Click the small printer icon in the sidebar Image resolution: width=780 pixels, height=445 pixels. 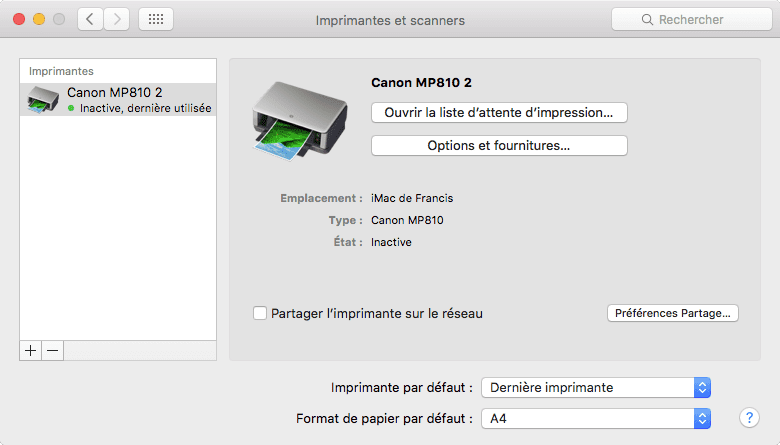43,99
